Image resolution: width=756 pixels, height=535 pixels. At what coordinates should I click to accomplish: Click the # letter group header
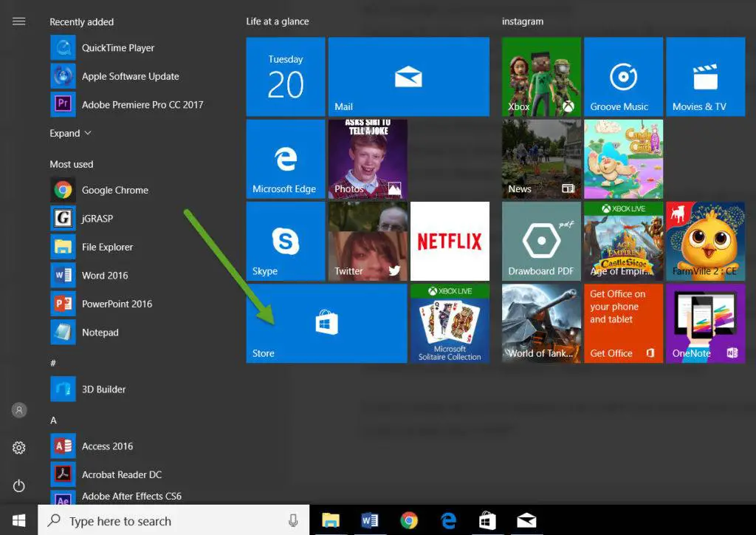53,363
